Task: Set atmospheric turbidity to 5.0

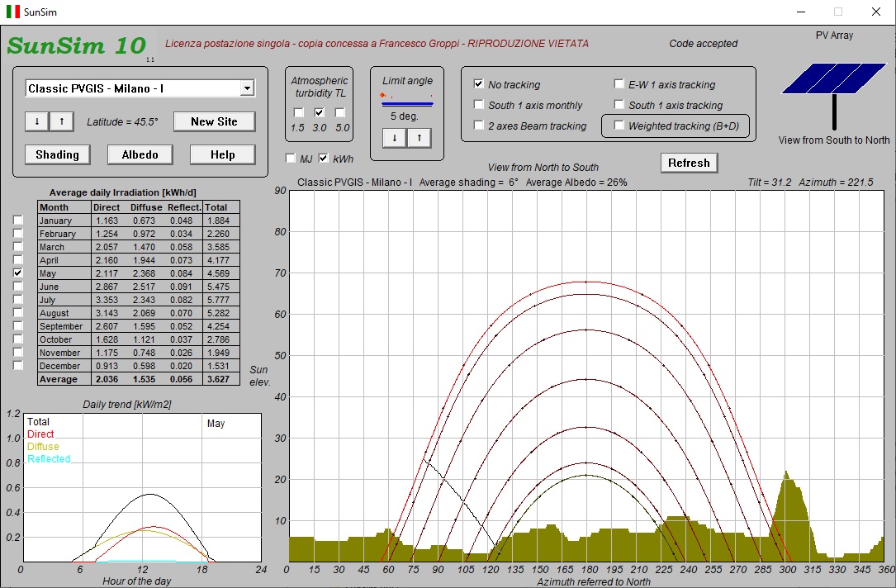Action: 340,112
